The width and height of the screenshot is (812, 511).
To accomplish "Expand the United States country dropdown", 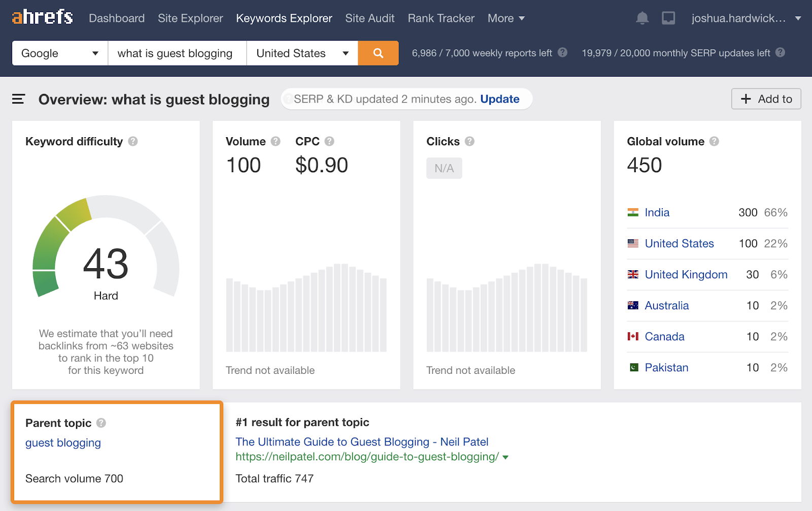I will point(302,53).
